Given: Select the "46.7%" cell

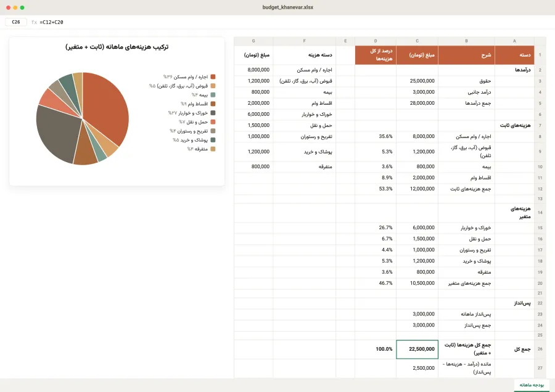Looking at the screenshot, I should tap(376, 284).
